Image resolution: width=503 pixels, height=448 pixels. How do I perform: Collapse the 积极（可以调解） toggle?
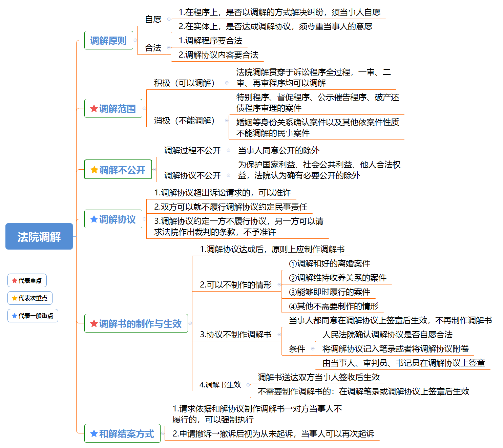click(227, 83)
